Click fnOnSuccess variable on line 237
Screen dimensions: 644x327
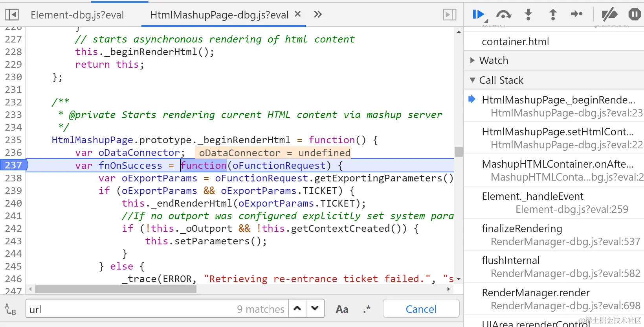click(130, 166)
